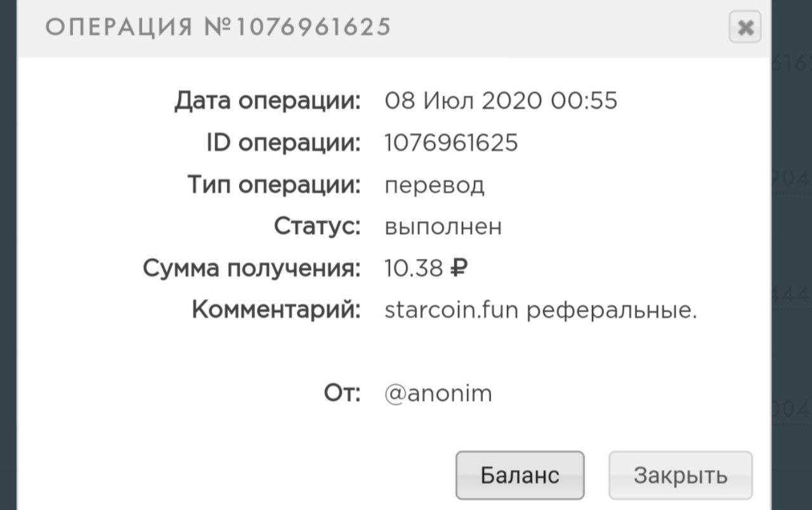The height and width of the screenshot is (510, 812).
Task: Click the Баланс button
Action: tap(520, 475)
